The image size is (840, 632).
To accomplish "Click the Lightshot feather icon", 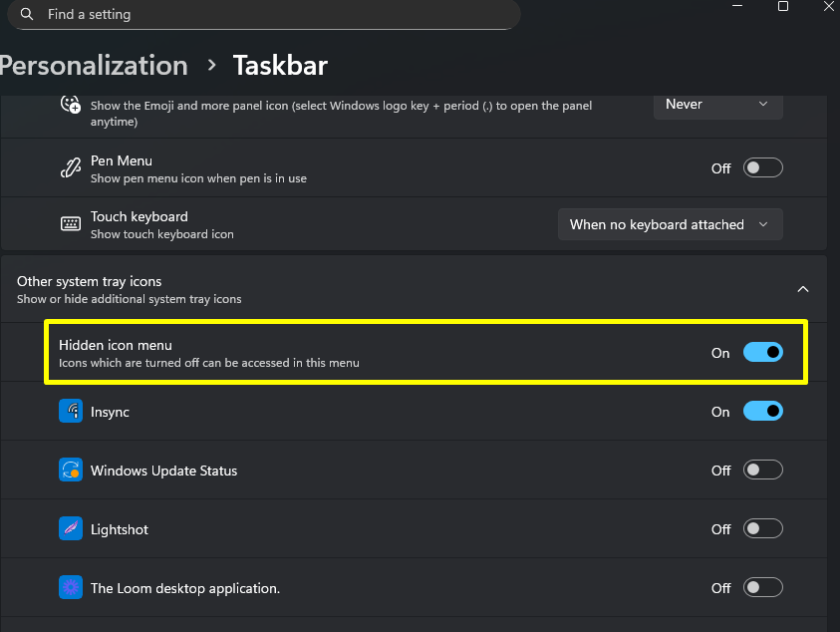I will tap(70, 529).
